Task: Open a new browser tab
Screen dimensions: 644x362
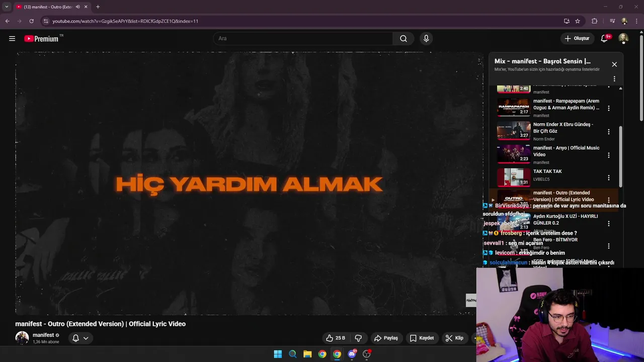Action: point(98,7)
